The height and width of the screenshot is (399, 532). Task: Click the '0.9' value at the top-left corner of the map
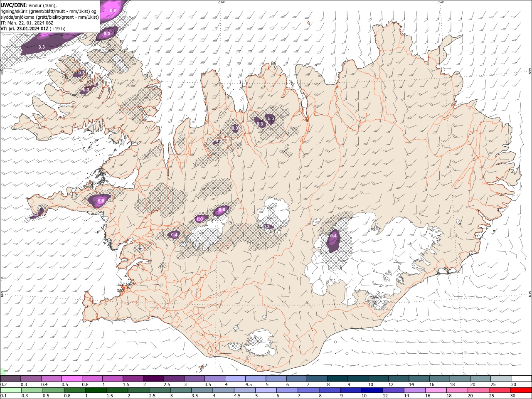[x=113, y=10]
